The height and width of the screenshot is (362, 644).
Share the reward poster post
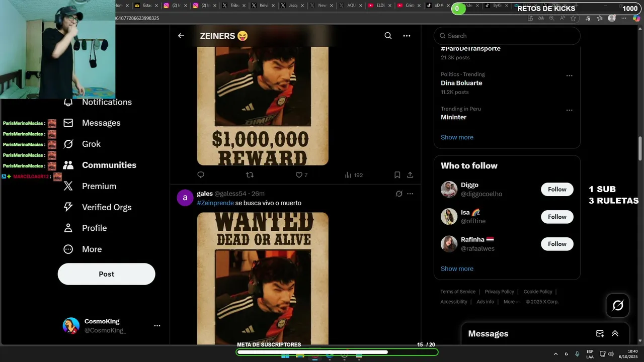410,175
